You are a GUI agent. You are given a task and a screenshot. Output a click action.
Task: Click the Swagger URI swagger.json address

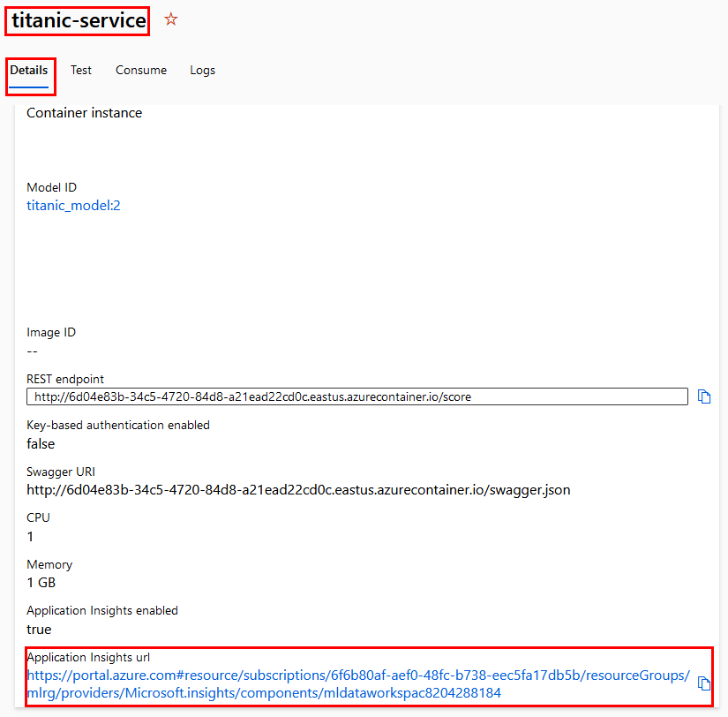(298, 489)
